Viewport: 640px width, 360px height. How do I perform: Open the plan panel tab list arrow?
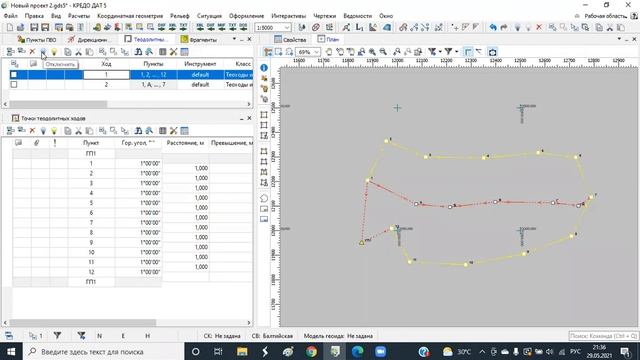(x=619, y=39)
